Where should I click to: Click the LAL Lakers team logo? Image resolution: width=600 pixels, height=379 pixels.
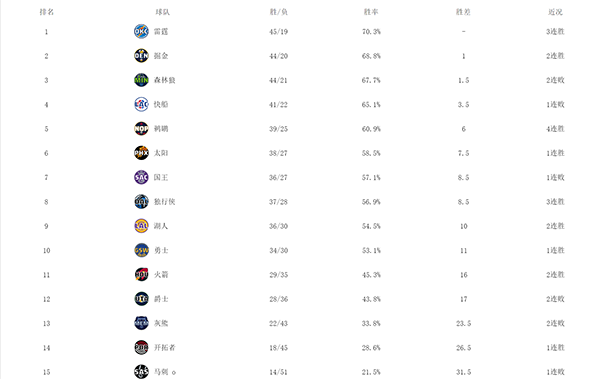pos(141,226)
